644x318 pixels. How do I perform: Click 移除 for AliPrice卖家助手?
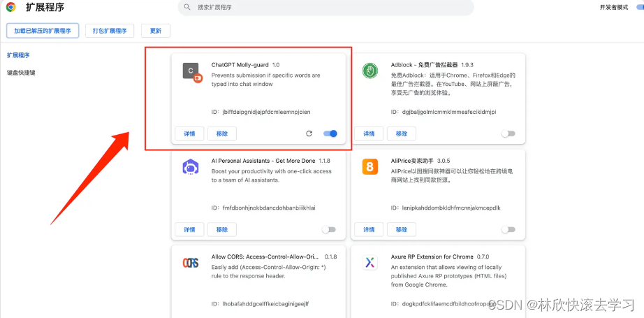[x=401, y=229]
